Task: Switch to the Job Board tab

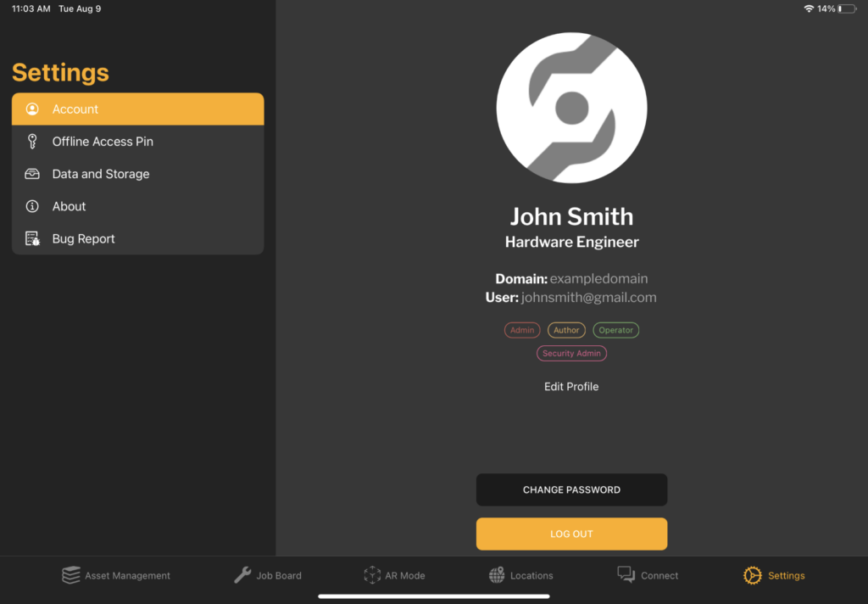Action: click(x=268, y=575)
